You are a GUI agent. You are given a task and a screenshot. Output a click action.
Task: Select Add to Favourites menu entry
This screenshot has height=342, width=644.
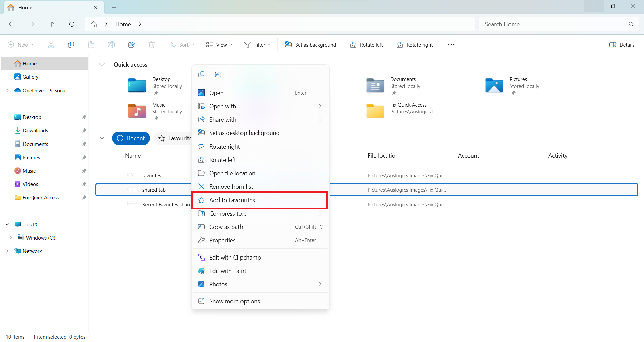tap(232, 200)
